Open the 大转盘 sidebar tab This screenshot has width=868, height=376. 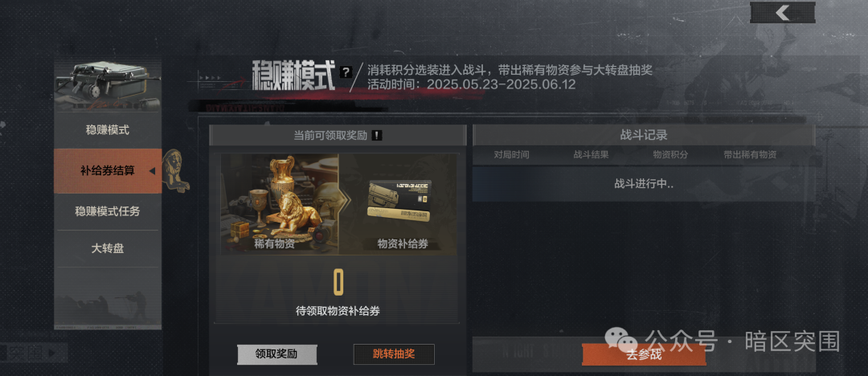pos(108,248)
